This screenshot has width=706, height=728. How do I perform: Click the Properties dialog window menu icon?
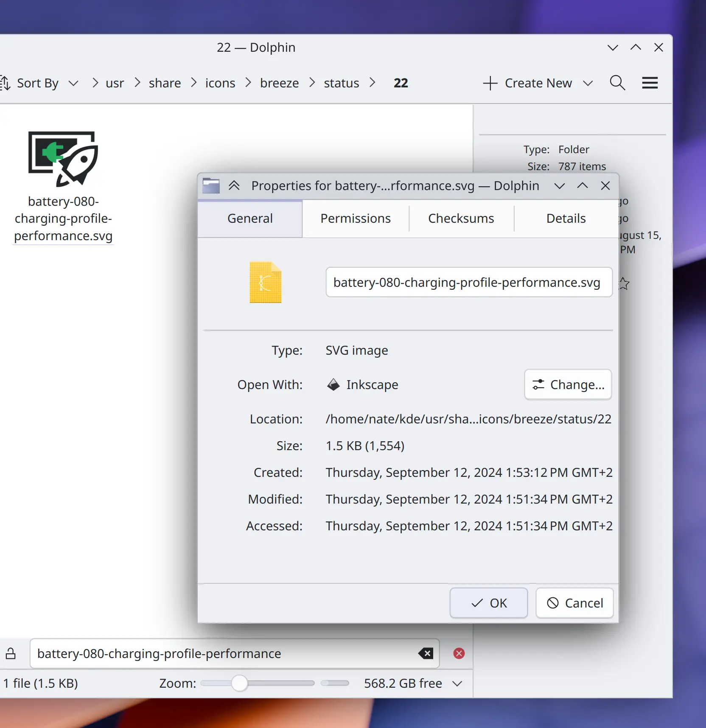tap(211, 185)
